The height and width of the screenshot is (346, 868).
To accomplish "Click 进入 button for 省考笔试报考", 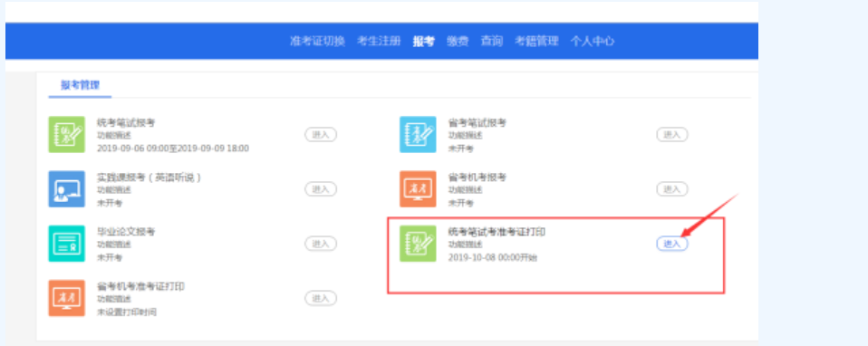I will pyautogui.click(x=672, y=135).
